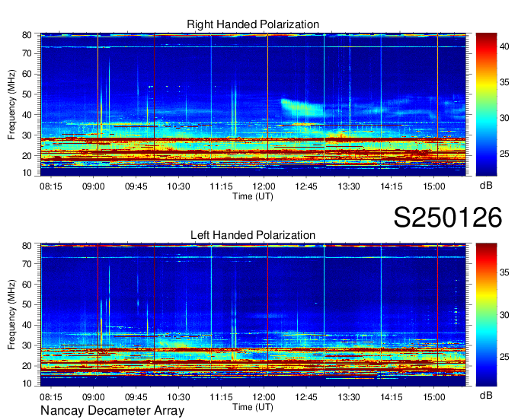Click the 'Right Handed Polarization' plot title

click(253, 24)
